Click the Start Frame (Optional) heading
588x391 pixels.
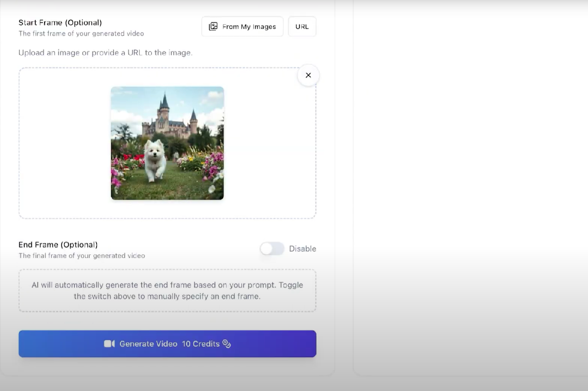tap(60, 22)
